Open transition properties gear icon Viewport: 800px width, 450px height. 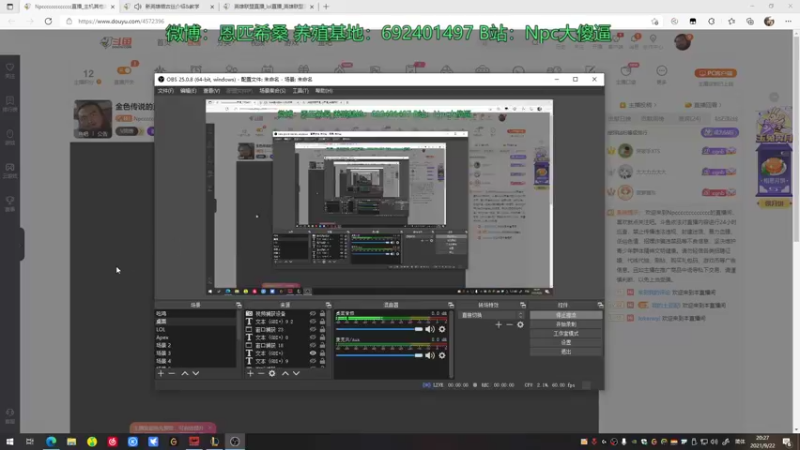520,324
